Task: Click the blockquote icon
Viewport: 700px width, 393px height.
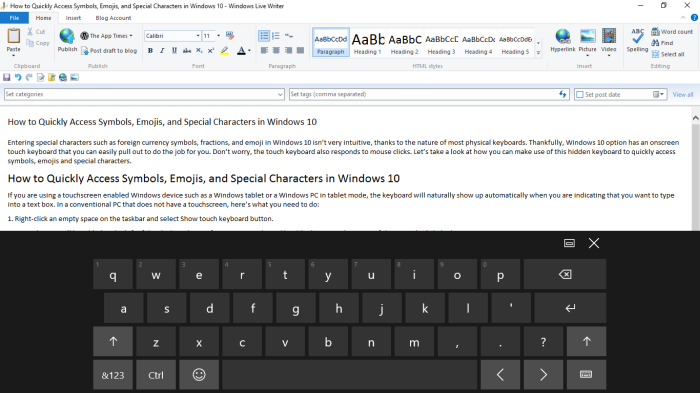Action: (x=289, y=36)
